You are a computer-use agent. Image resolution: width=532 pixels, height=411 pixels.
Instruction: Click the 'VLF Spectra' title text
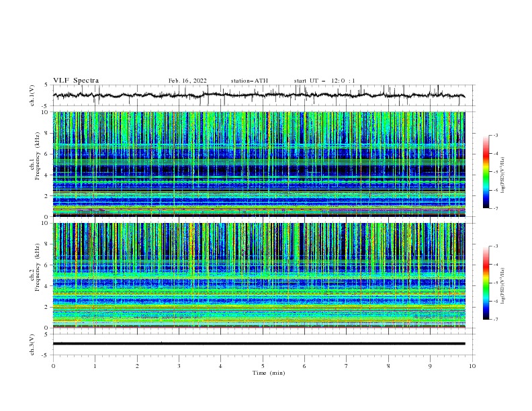[76, 81]
